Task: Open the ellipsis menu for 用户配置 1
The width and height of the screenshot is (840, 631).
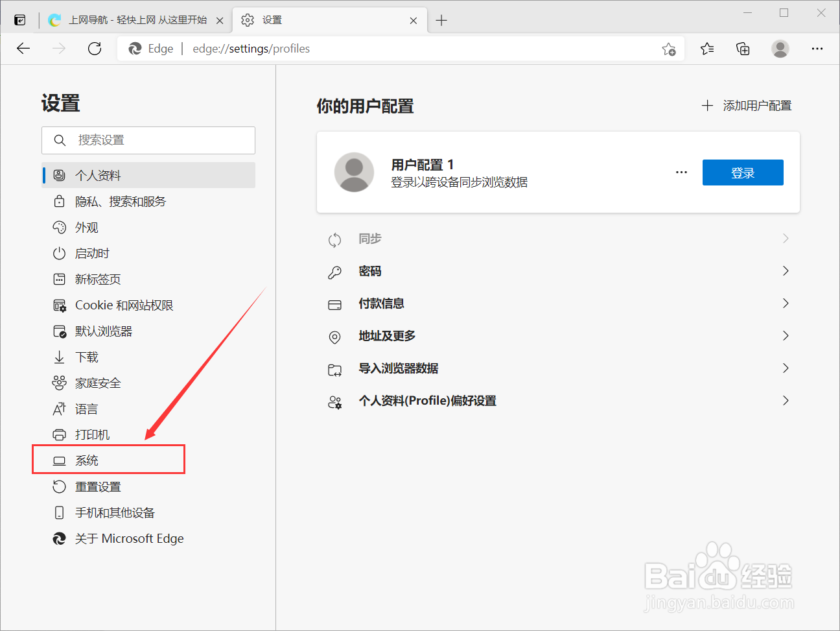Action: pos(681,173)
